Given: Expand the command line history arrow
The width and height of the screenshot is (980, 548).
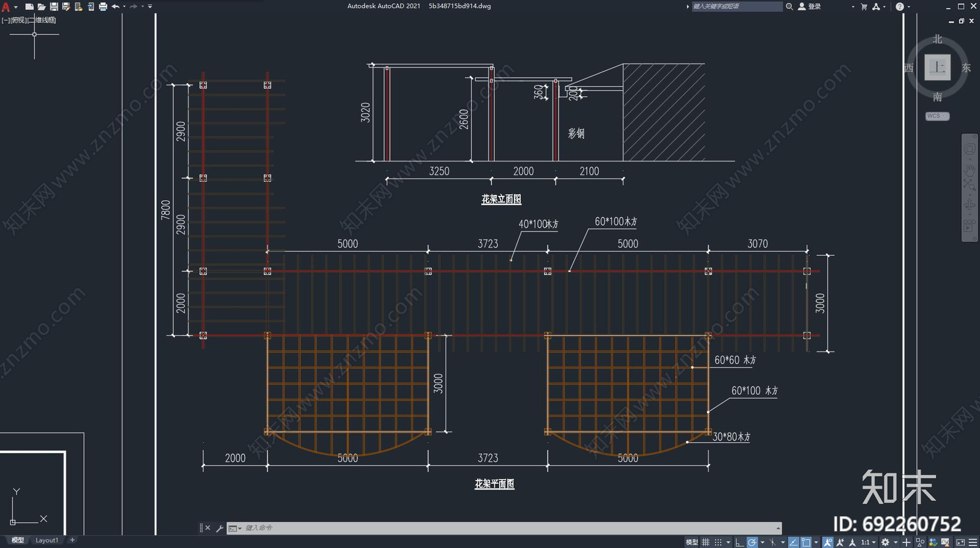Looking at the screenshot, I should (x=778, y=528).
